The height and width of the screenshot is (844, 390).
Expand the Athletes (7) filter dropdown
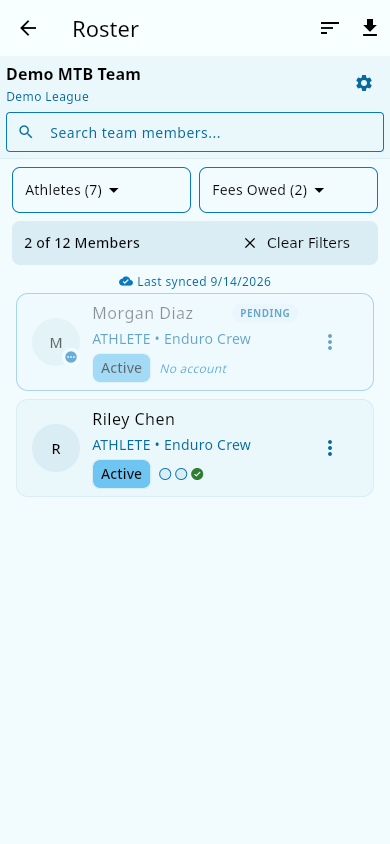[x=102, y=190]
